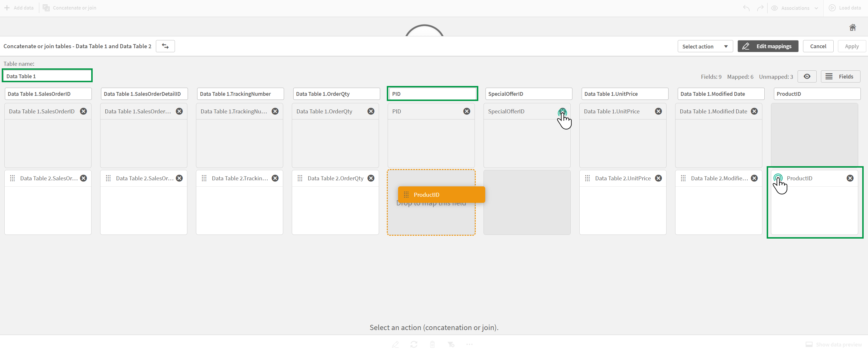
Task: Click the Edit mappings button
Action: coord(768,46)
